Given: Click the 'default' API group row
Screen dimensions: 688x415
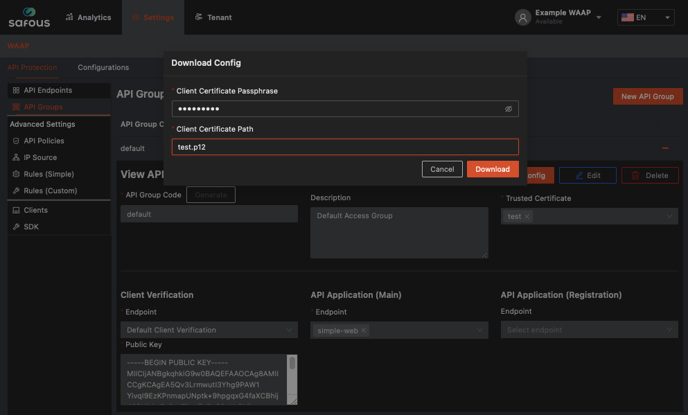Looking at the screenshot, I should [397, 148].
